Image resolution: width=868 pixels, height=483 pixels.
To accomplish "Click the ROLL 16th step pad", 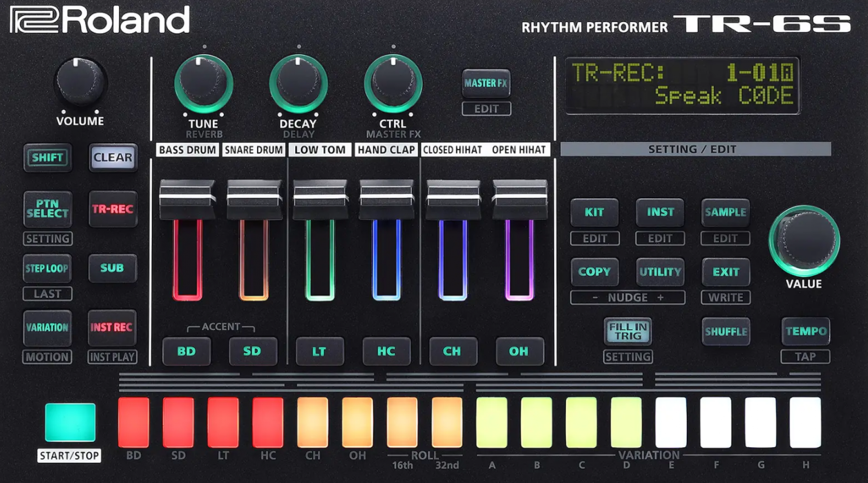I will coord(402,422).
